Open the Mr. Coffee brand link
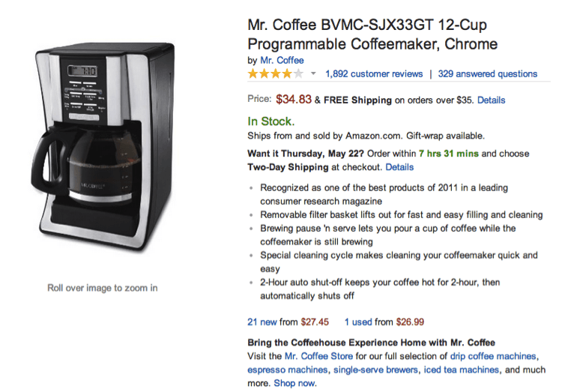This screenshot has height=392, width=562. (282, 60)
